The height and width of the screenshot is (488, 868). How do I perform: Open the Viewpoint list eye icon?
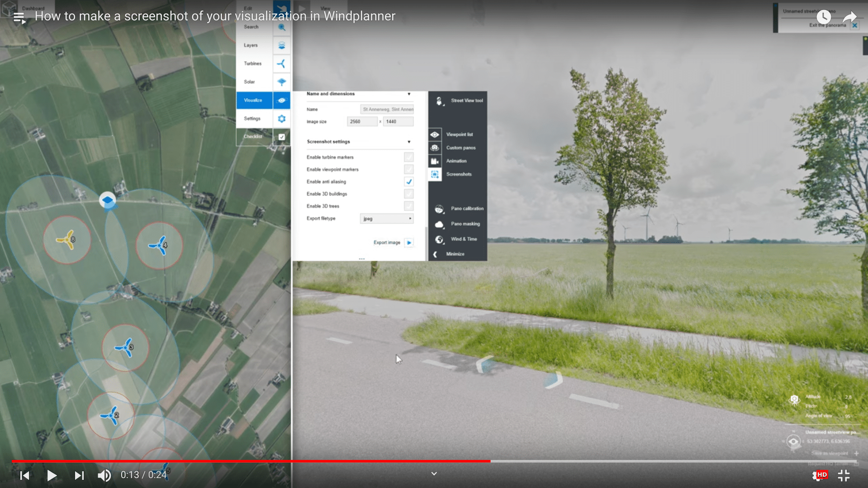click(435, 134)
